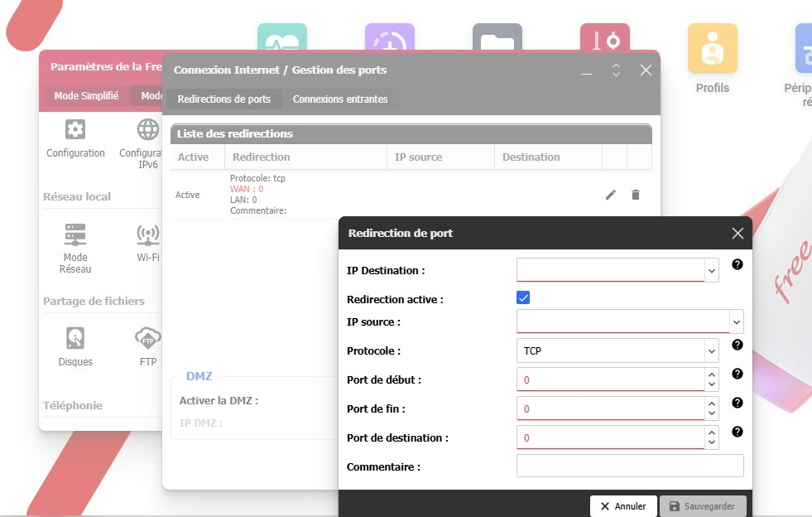Click the Sauvegarder button
The height and width of the screenshot is (517, 812).
coord(703,506)
